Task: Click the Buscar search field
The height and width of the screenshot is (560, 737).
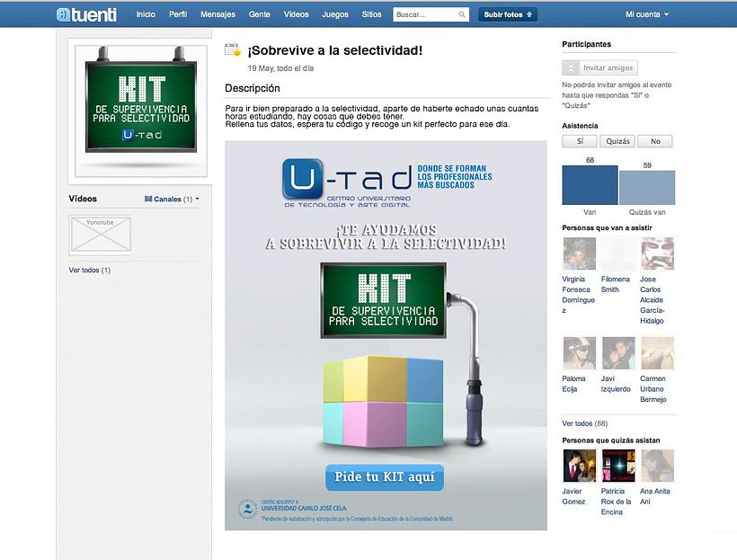Action: coord(431,14)
